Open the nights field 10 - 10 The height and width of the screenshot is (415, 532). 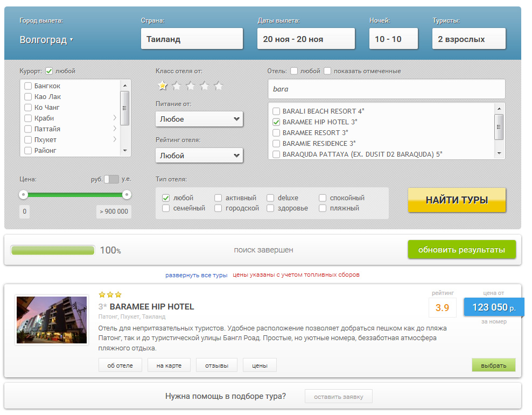click(x=394, y=39)
